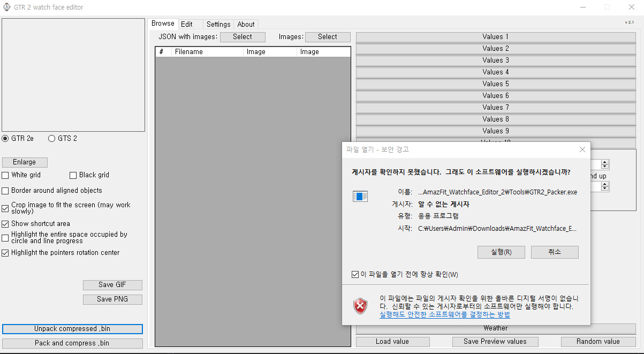The height and width of the screenshot is (354, 644).
Task: Select JSON with images file
Action: [x=243, y=37]
